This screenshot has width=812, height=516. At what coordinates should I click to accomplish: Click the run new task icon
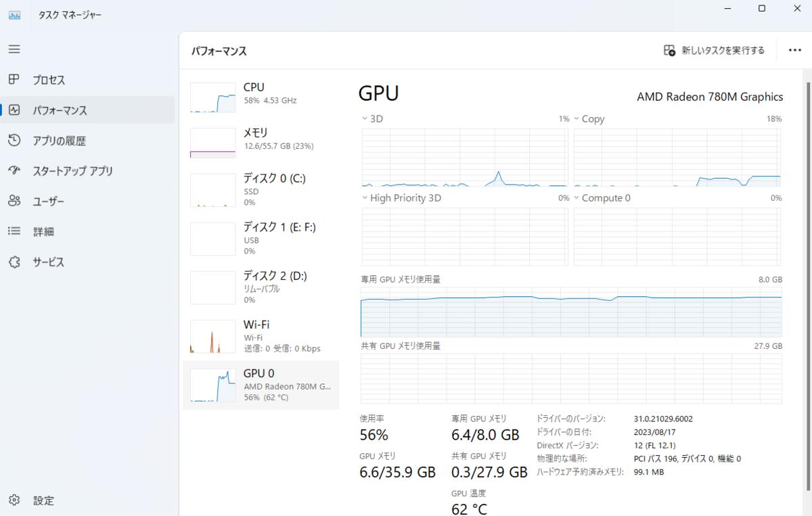pyautogui.click(x=669, y=50)
